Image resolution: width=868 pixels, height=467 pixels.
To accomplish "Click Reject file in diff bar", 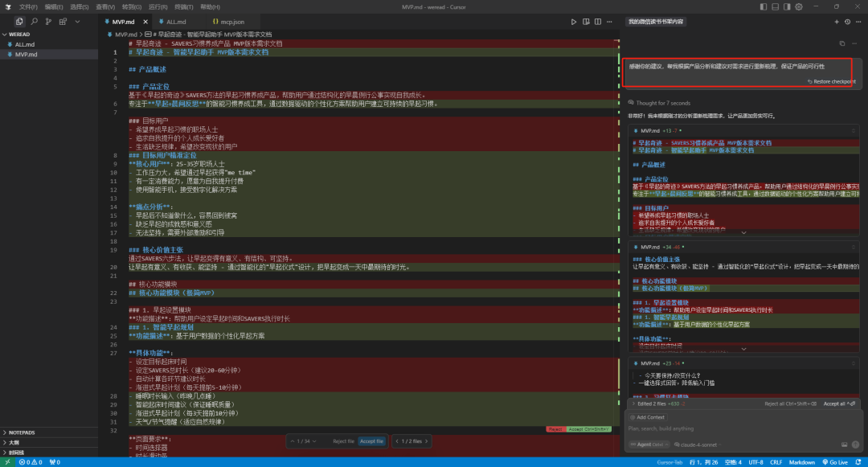I will 343,441.
